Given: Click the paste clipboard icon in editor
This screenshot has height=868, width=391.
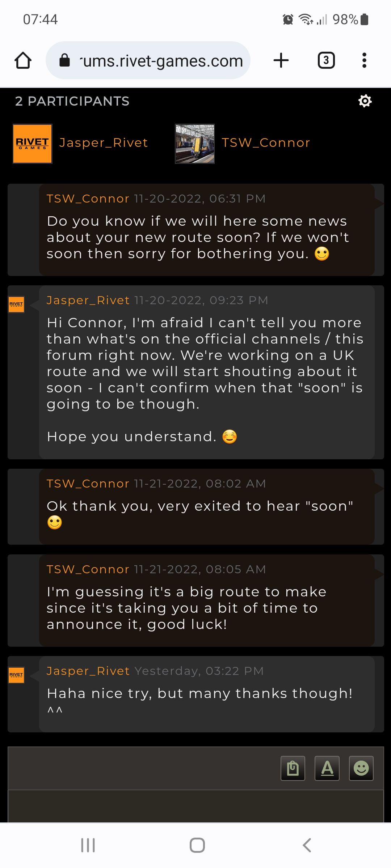Looking at the screenshot, I should click(x=293, y=768).
